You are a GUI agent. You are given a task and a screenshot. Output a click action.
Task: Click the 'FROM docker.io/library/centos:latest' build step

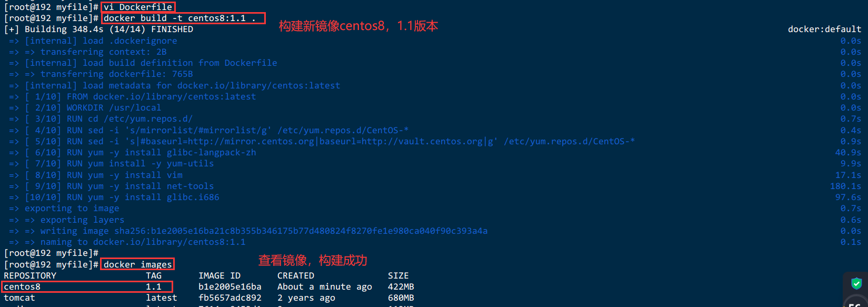(161, 97)
